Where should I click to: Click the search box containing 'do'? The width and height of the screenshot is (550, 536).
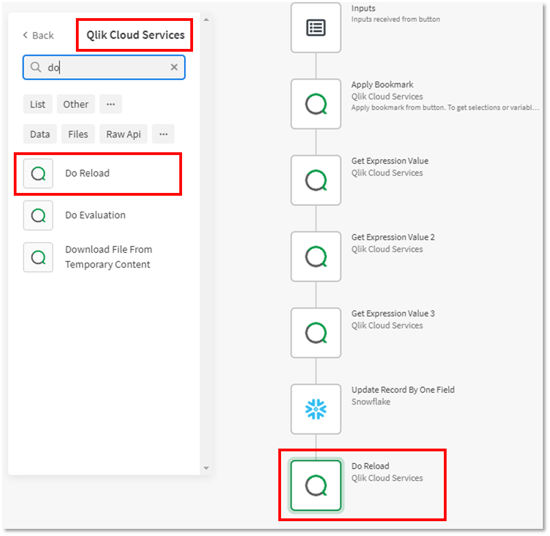pyautogui.click(x=104, y=67)
